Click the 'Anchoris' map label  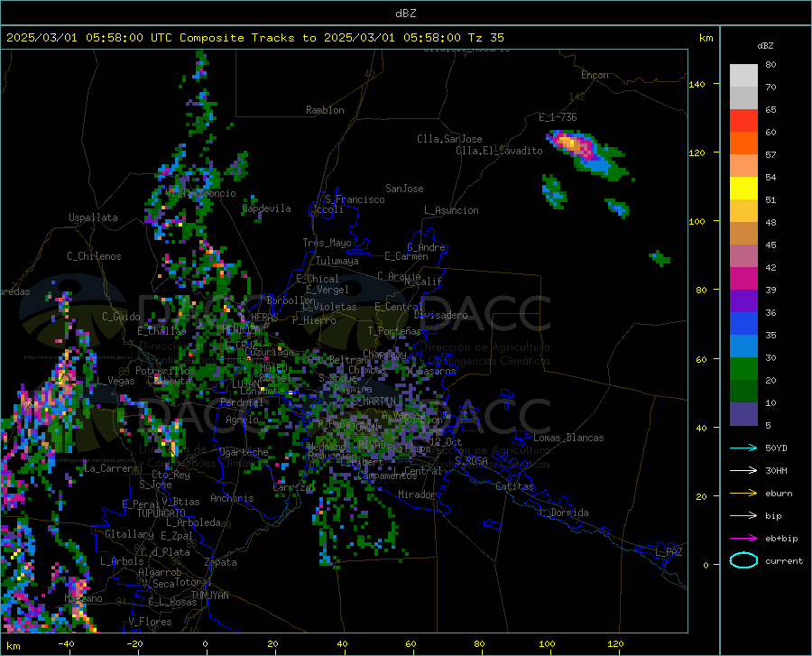pyautogui.click(x=232, y=498)
